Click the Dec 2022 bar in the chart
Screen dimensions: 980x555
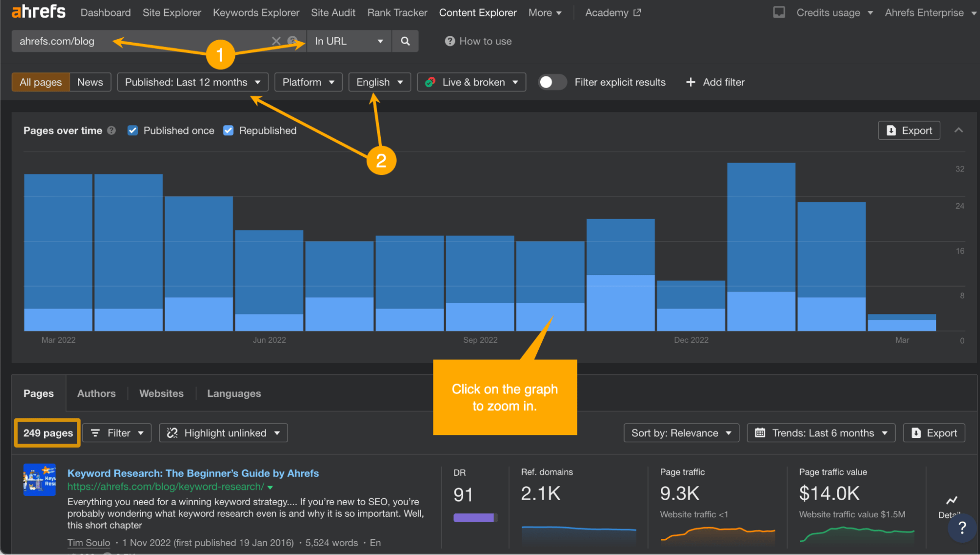click(690, 306)
